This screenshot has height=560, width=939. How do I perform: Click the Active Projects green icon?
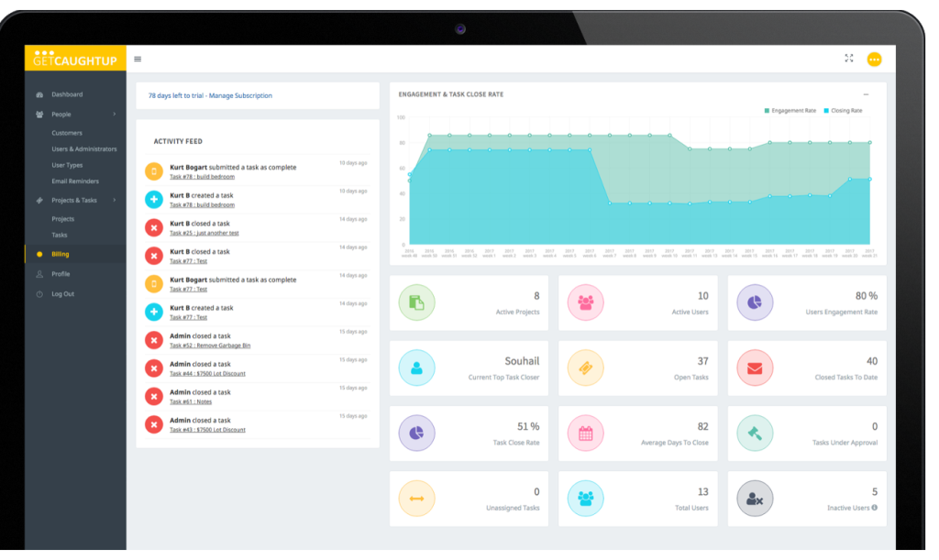point(417,302)
